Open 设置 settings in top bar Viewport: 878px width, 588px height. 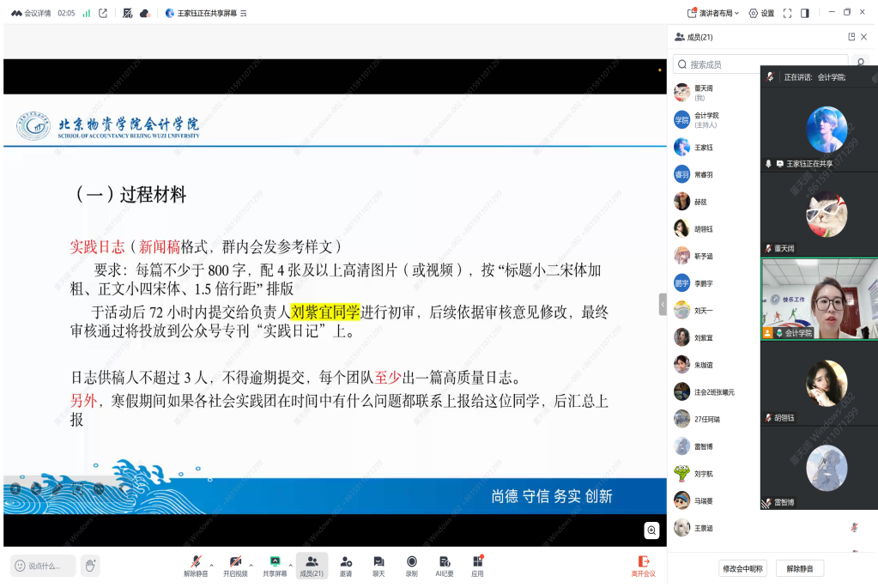tap(761, 13)
